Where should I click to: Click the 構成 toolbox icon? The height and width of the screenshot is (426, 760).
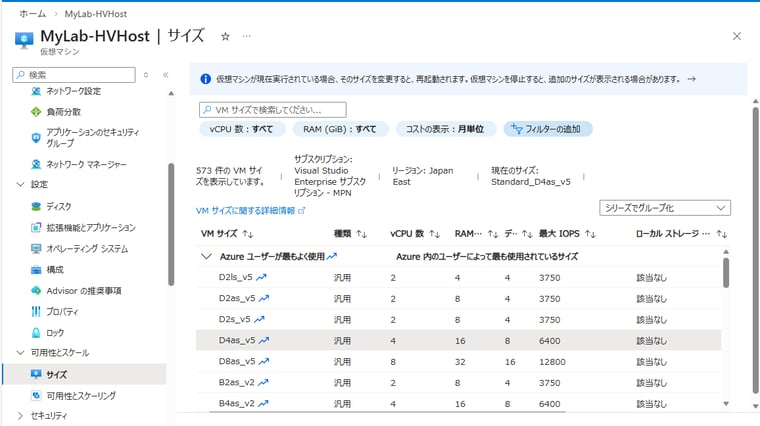click(36, 269)
